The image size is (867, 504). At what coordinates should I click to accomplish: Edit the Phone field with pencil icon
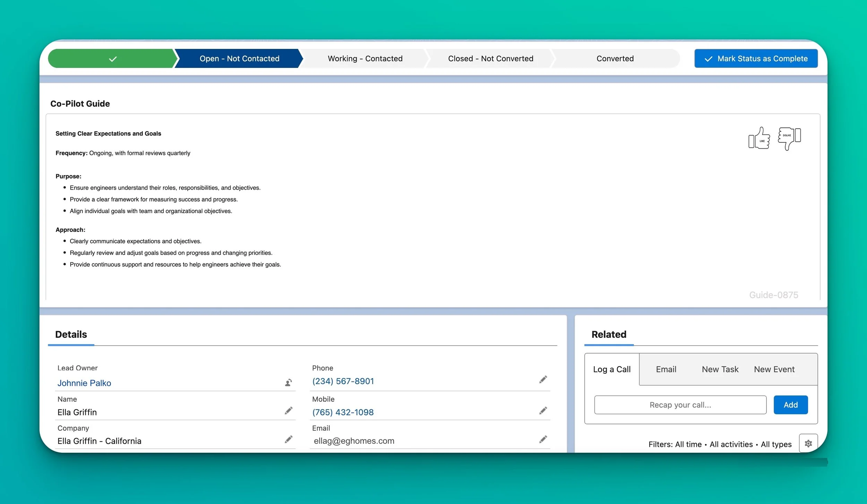(543, 380)
